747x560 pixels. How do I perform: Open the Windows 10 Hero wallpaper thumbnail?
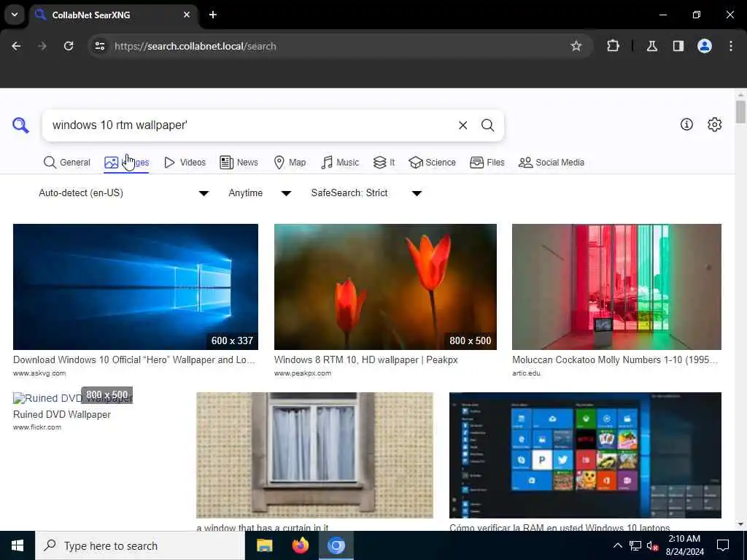tap(136, 287)
